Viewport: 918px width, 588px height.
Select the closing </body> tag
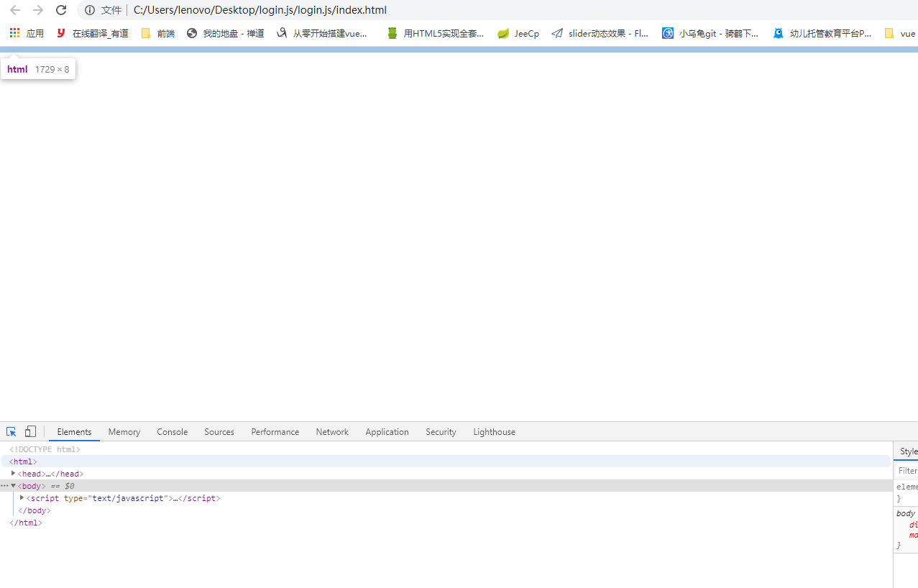[x=35, y=510]
